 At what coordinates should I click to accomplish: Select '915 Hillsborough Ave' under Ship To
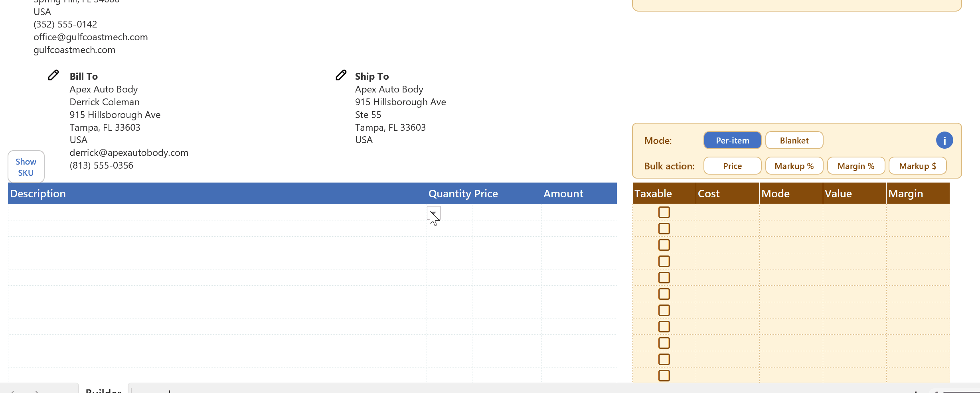(x=401, y=102)
